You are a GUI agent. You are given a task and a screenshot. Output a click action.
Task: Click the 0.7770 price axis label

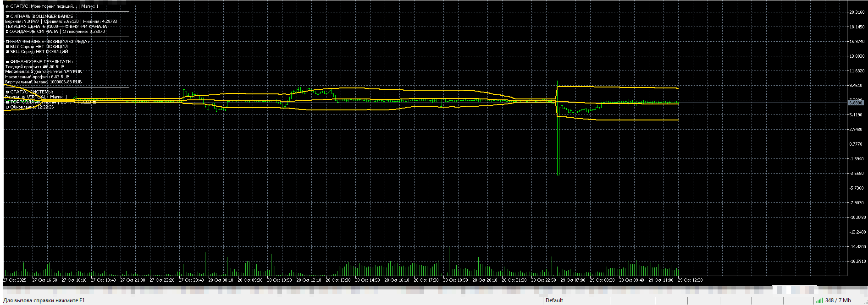pos(857,144)
